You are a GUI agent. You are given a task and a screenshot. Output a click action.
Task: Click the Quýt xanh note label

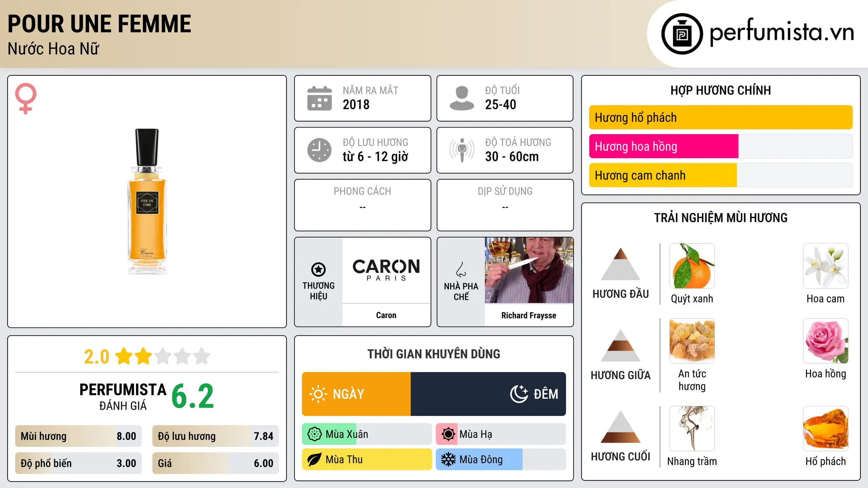(x=692, y=299)
